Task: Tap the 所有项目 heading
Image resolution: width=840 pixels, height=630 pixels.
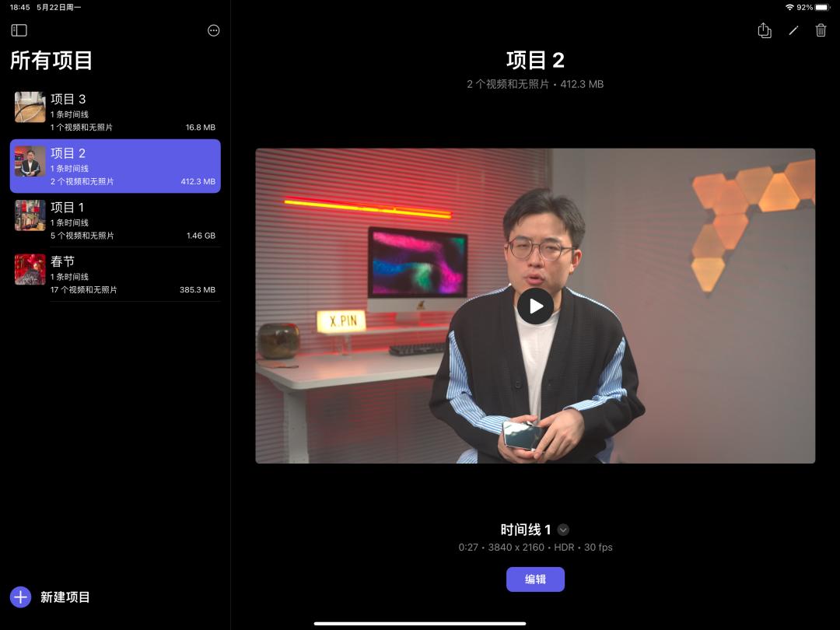Action: click(51, 61)
